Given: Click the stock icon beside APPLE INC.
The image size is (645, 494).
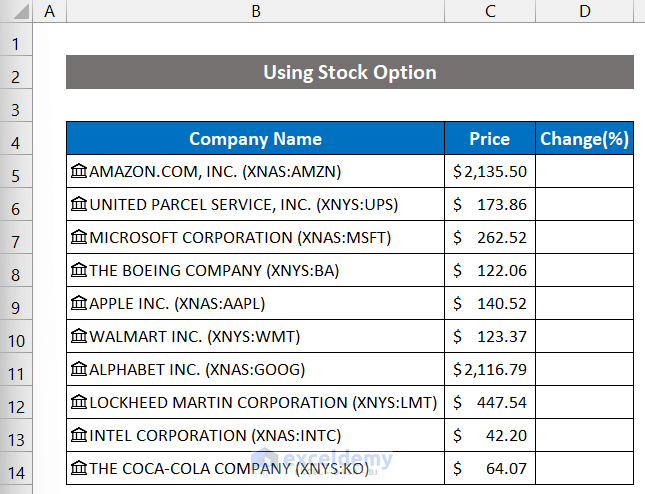Looking at the screenshot, I should coord(79,303).
